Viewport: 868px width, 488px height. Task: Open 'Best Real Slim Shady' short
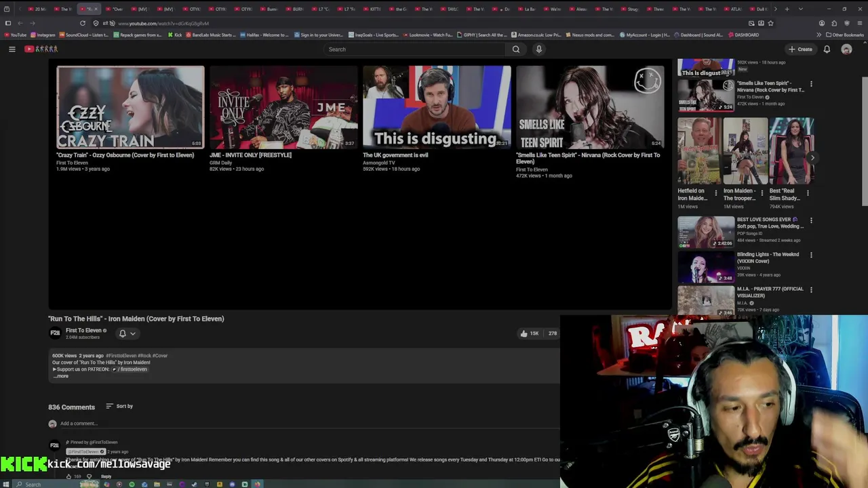(x=791, y=151)
